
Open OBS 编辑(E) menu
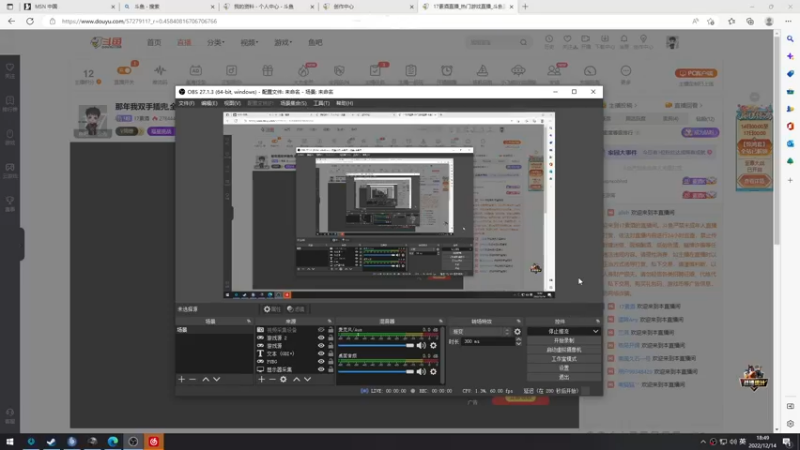[209, 103]
